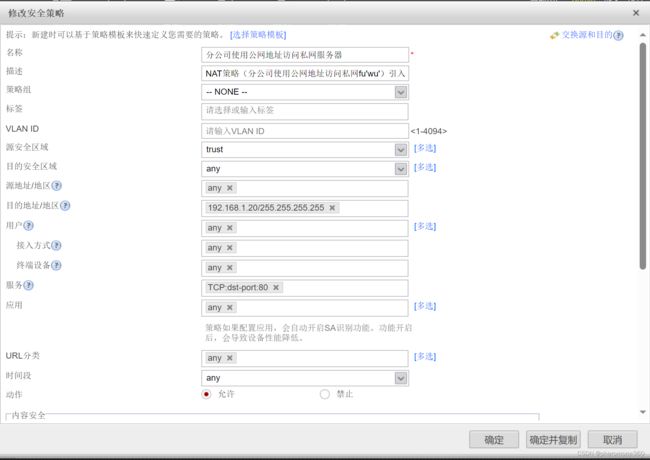650x460 pixels.
Task: Click the vertical scrollbar thumb
Action: [x=643, y=156]
